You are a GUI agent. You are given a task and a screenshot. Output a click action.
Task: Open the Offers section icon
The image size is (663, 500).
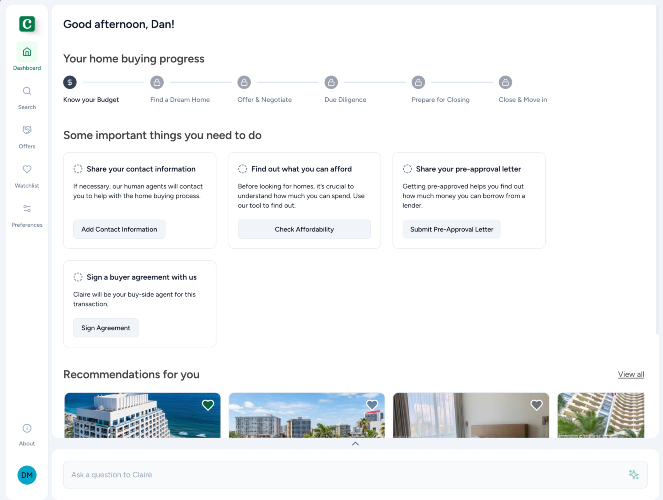(27, 130)
